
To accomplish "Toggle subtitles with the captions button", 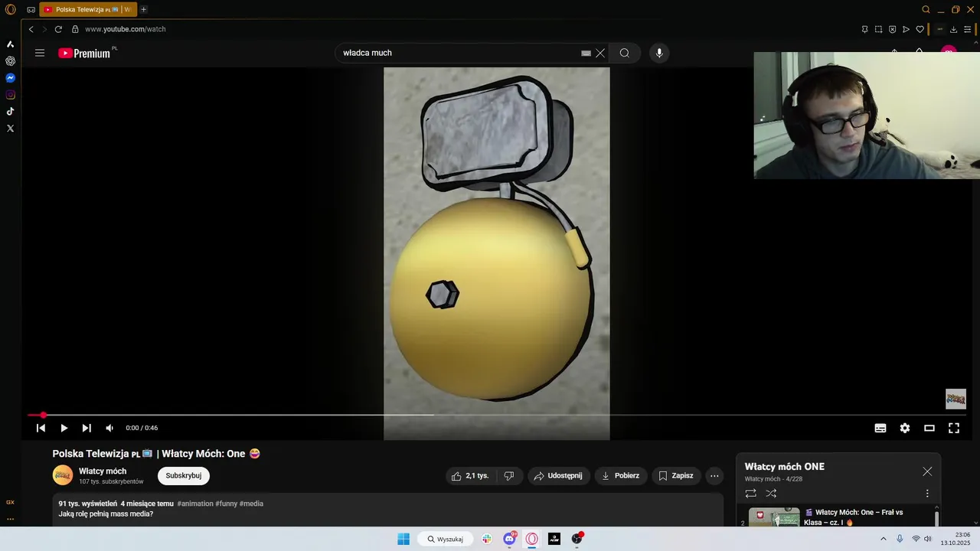I will [880, 428].
